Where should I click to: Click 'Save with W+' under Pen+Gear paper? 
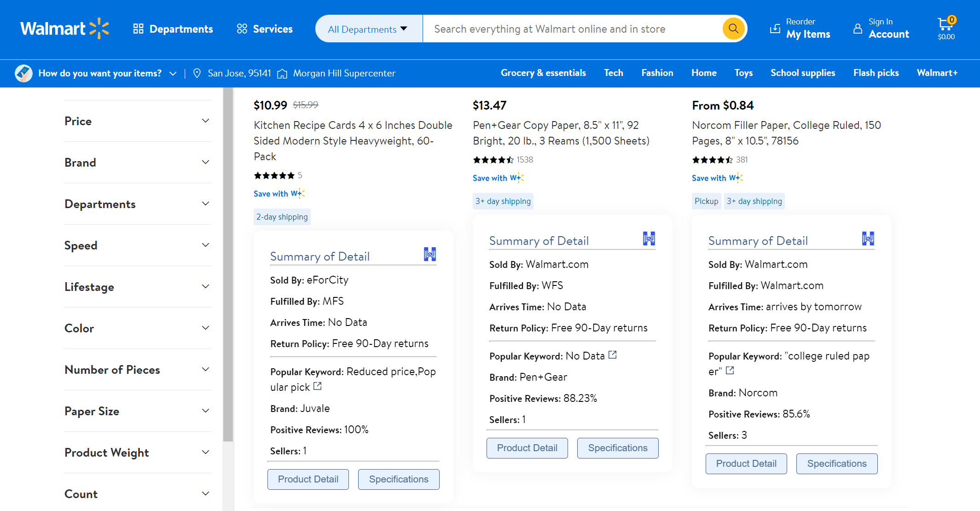pos(498,178)
